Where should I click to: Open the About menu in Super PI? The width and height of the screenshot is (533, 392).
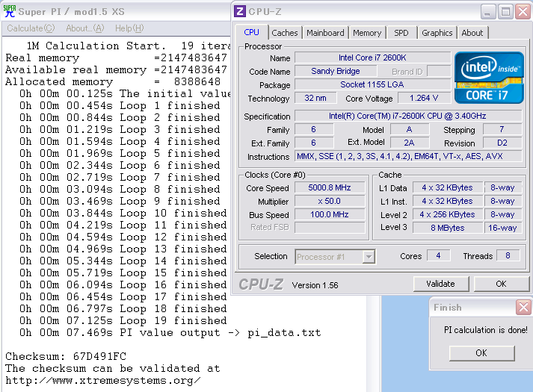(85, 28)
